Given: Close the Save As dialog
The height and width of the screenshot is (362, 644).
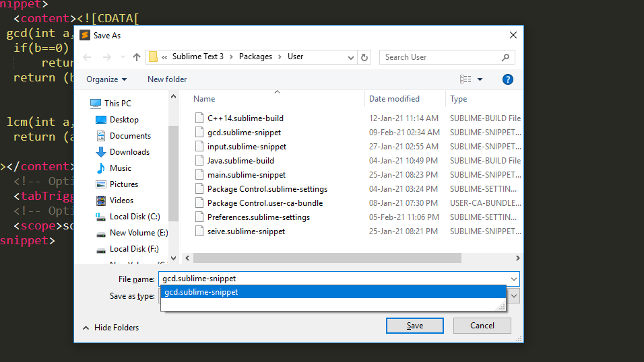Looking at the screenshot, I should 513,35.
